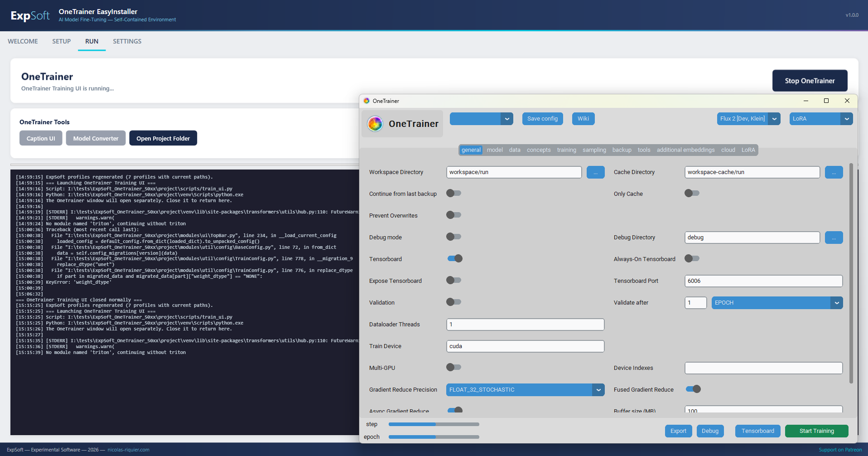Image resolution: width=868 pixels, height=456 pixels.
Task: Toggle Expose Tensorboard switch
Action: [453, 280]
